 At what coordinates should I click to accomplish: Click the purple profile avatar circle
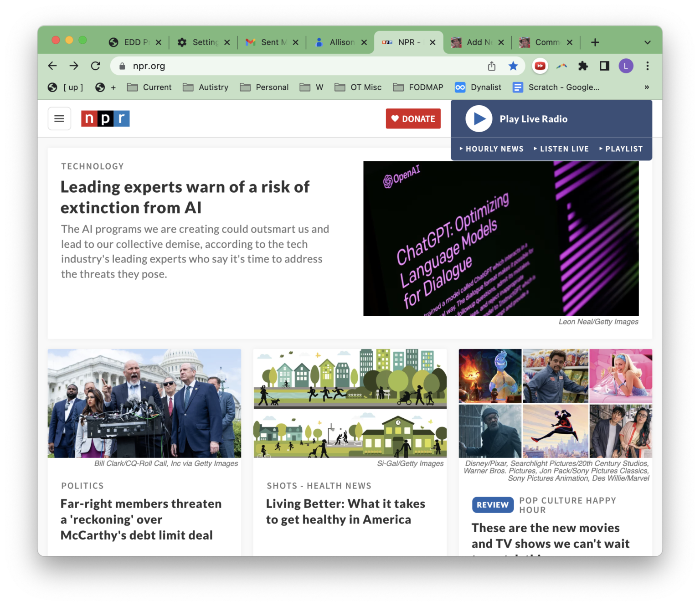[x=626, y=66]
